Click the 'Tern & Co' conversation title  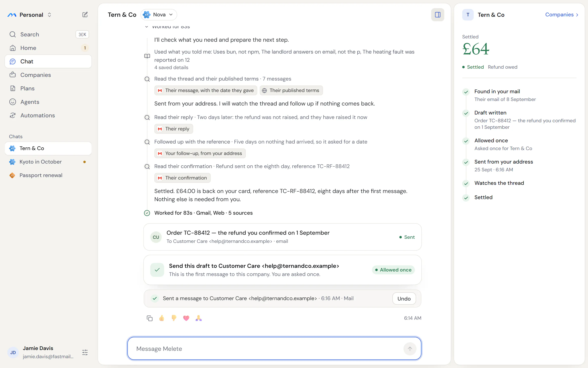[x=122, y=15]
